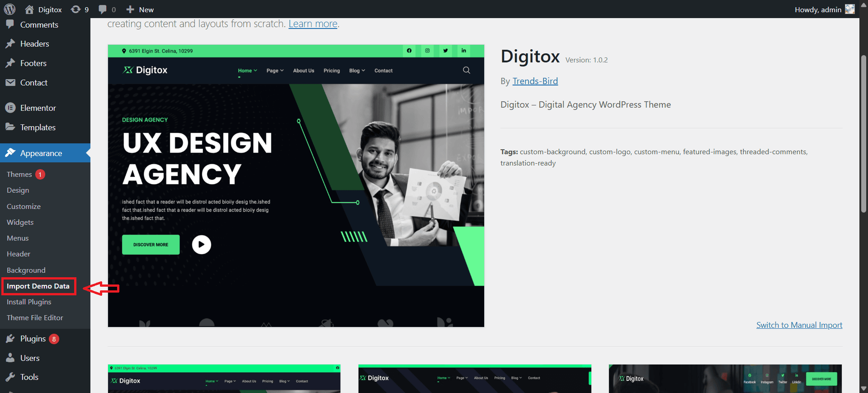Click the Users person icon
Image resolution: width=868 pixels, height=393 pixels.
point(10,358)
